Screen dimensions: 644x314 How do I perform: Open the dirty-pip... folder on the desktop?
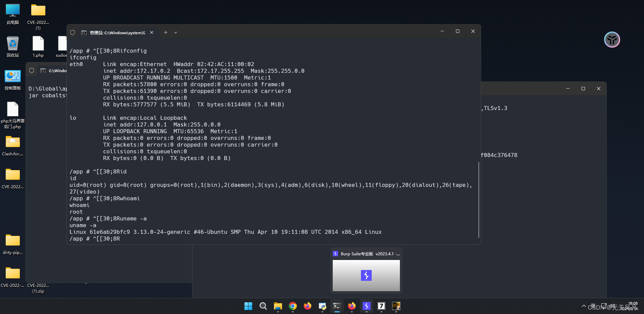point(13,244)
